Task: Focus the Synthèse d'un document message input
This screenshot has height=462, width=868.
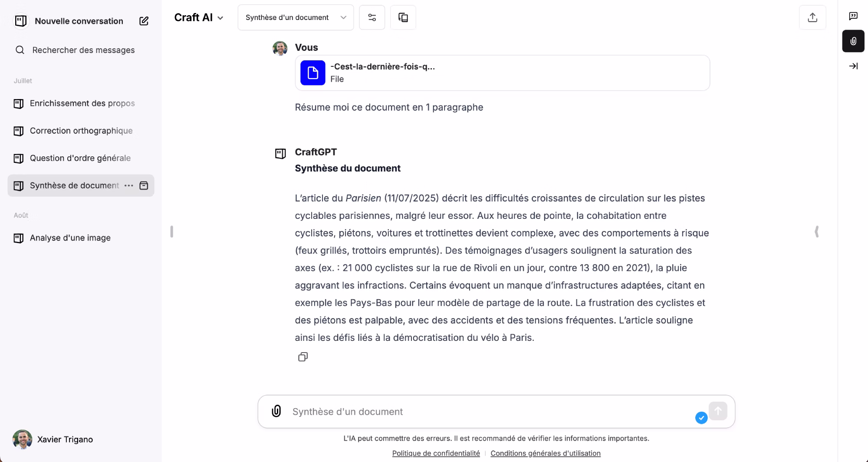Action: click(490, 412)
